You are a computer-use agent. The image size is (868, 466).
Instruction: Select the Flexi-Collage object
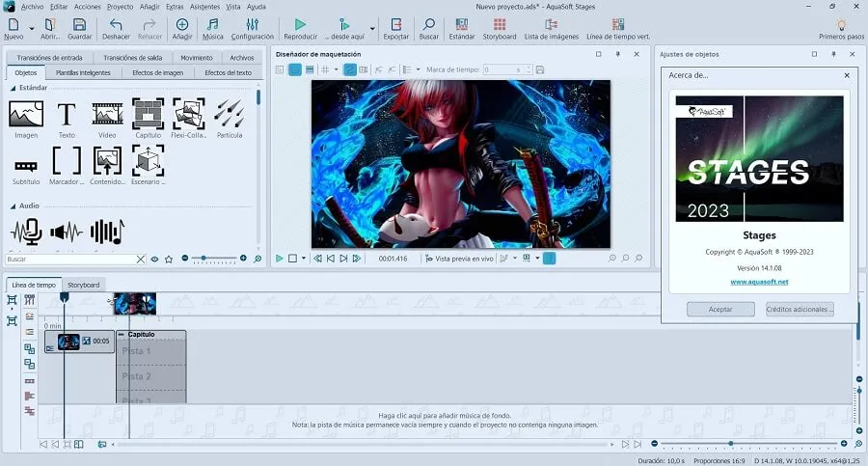click(189, 119)
